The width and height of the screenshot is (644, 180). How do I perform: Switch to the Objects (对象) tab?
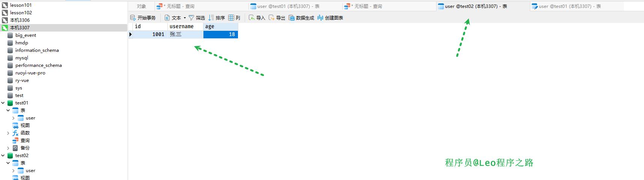(x=141, y=6)
